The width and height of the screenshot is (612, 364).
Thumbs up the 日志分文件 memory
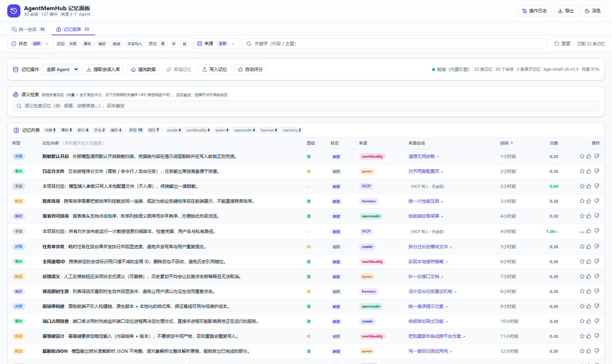coord(589,171)
